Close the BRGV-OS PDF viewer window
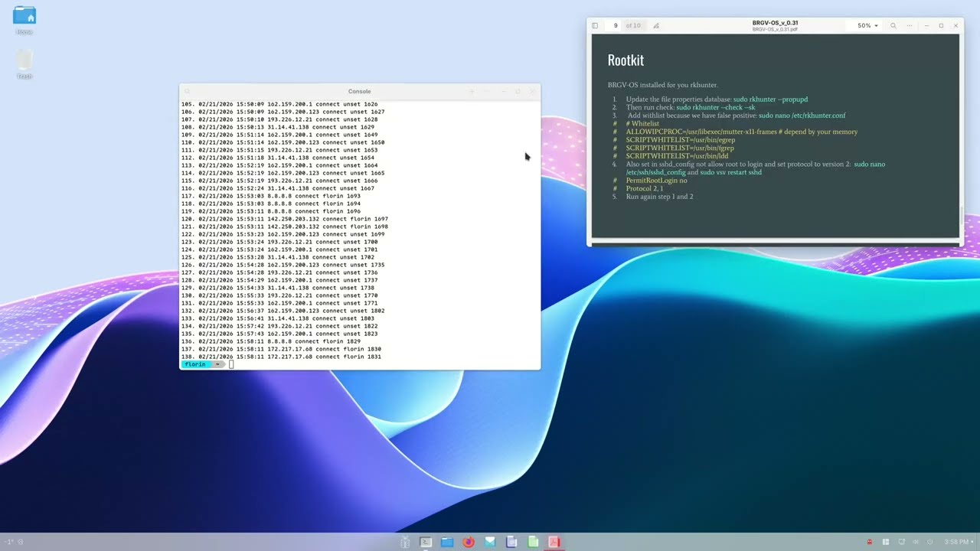Image resolution: width=980 pixels, height=551 pixels. click(x=955, y=25)
